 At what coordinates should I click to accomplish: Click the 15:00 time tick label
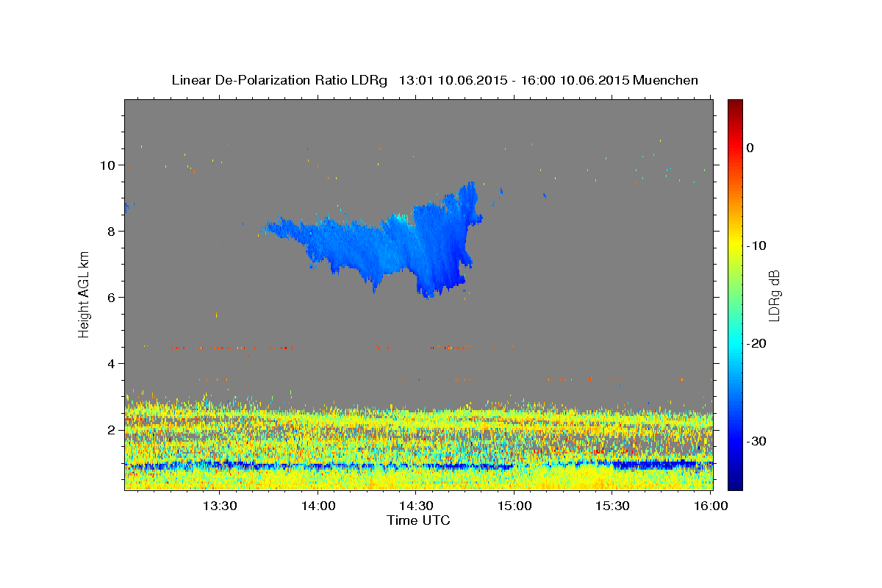(x=514, y=506)
